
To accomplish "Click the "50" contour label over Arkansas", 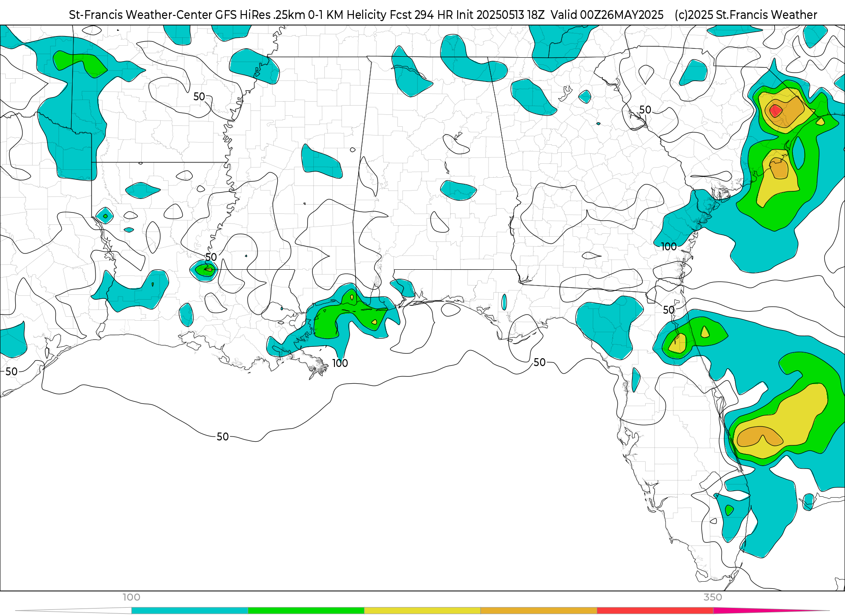I will tap(199, 96).
